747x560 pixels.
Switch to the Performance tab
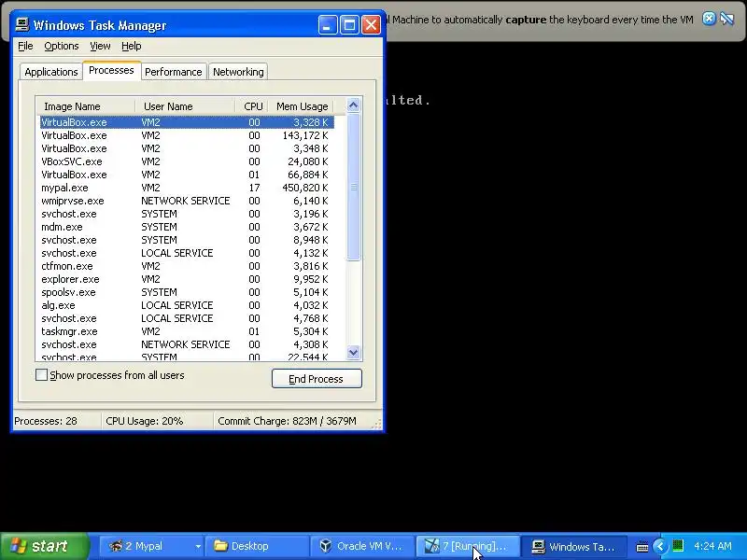tap(174, 72)
